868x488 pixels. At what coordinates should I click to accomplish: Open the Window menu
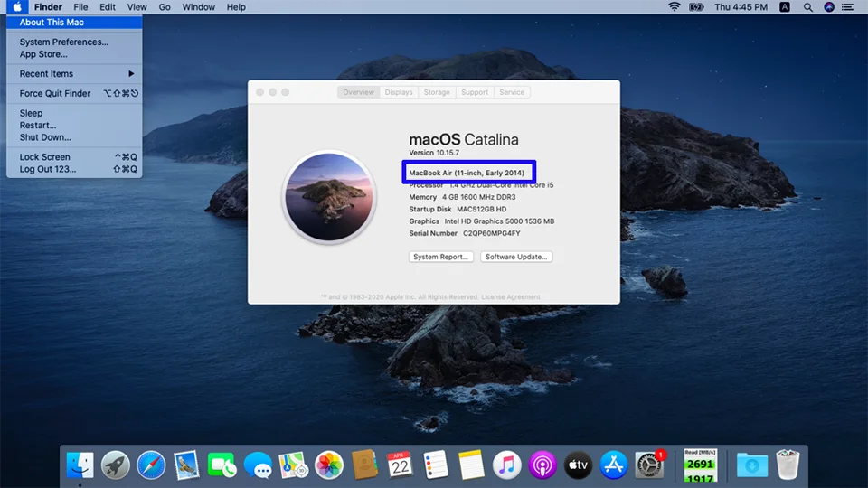tap(199, 6)
